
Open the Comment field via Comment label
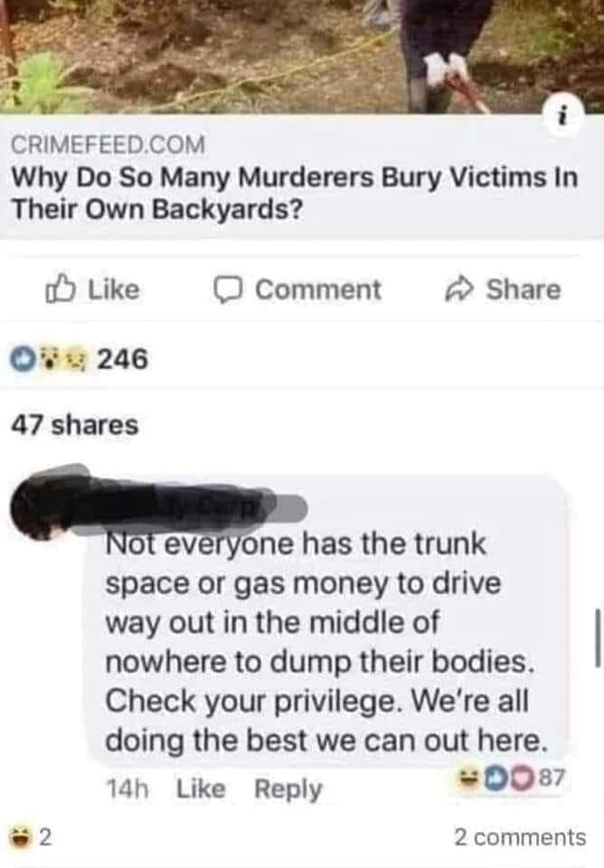click(x=317, y=289)
